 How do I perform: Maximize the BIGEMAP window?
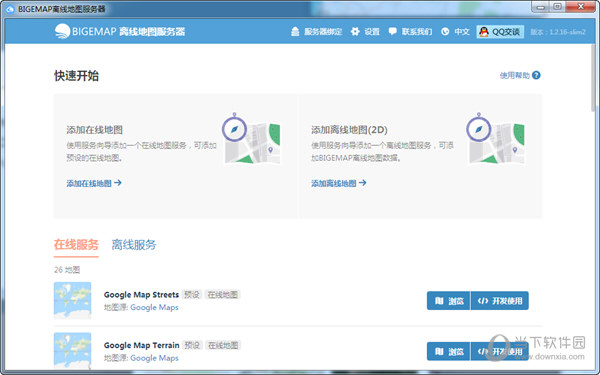tap(558, 7)
